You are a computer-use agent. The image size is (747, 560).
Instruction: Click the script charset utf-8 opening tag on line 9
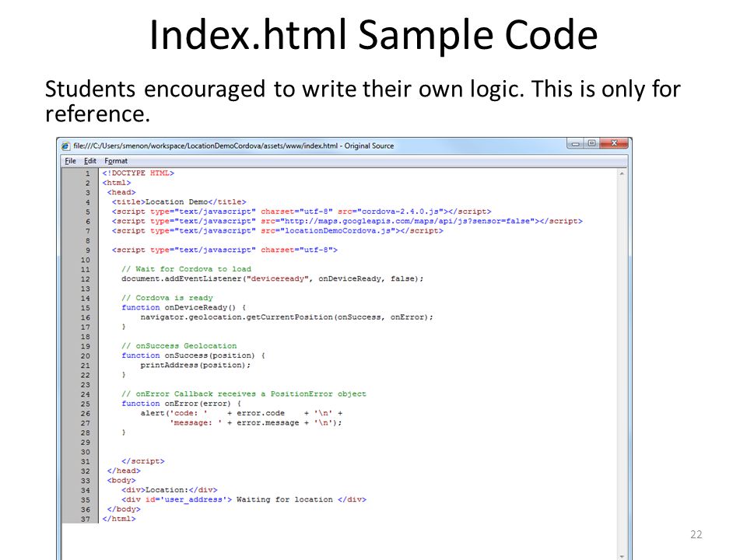[225, 250]
